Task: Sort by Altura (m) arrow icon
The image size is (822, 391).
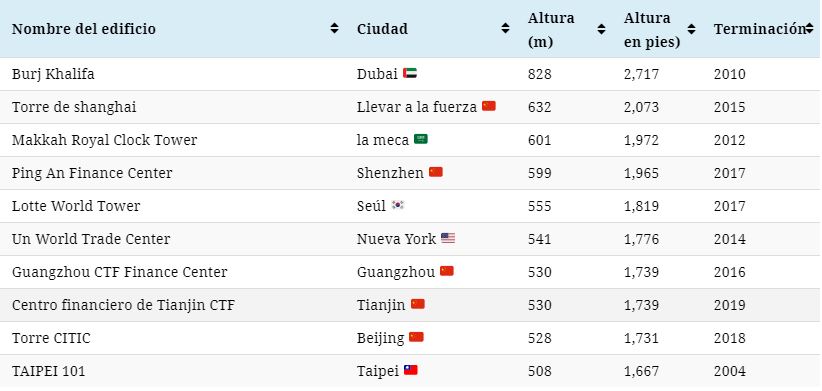Action: (601, 30)
